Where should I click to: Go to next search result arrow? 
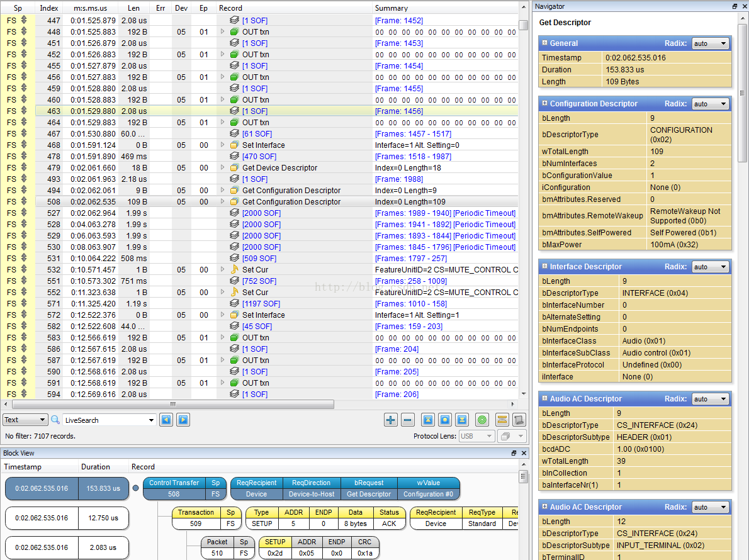(x=183, y=420)
